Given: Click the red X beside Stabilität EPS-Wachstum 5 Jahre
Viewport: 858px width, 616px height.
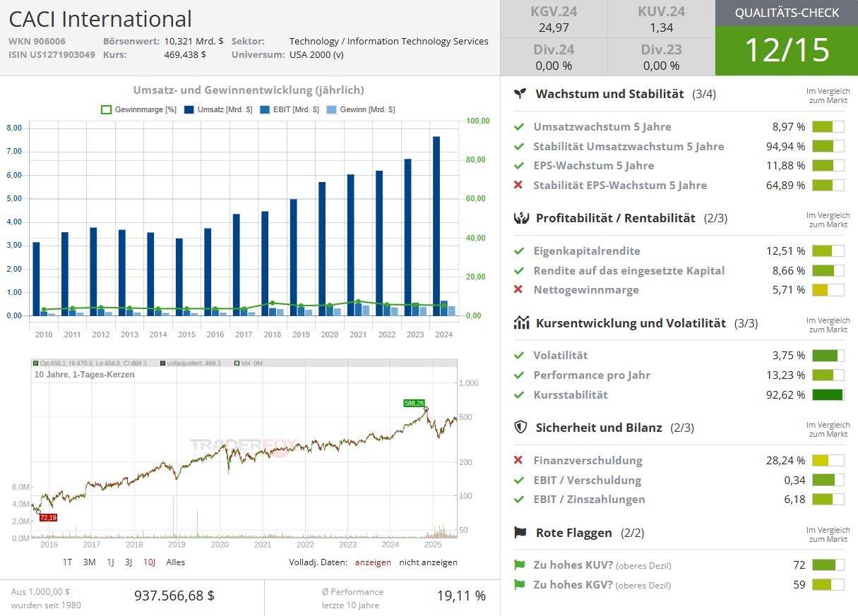Looking at the screenshot, I should tap(519, 185).
